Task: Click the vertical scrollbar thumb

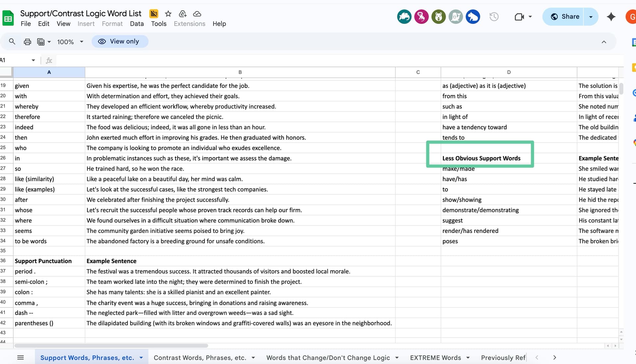Action: 621,88
